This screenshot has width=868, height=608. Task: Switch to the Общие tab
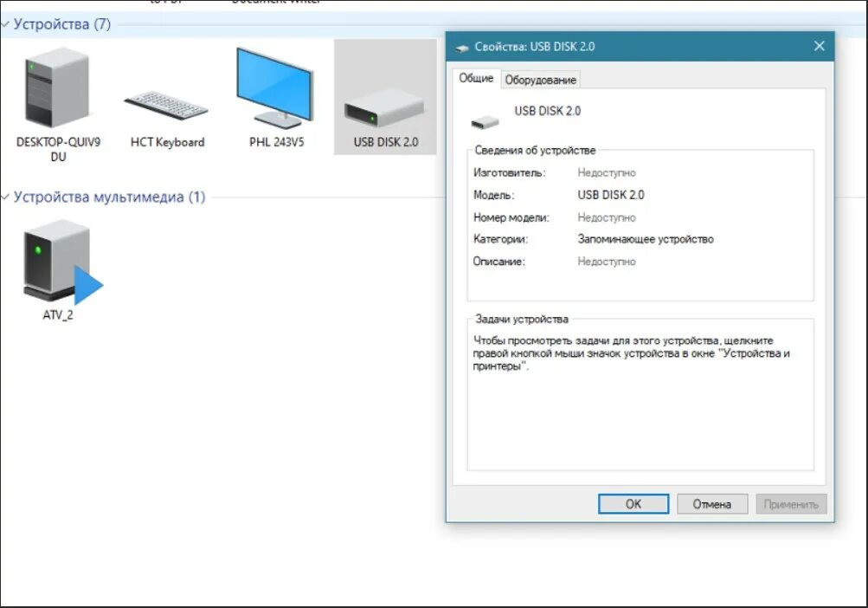(x=476, y=78)
